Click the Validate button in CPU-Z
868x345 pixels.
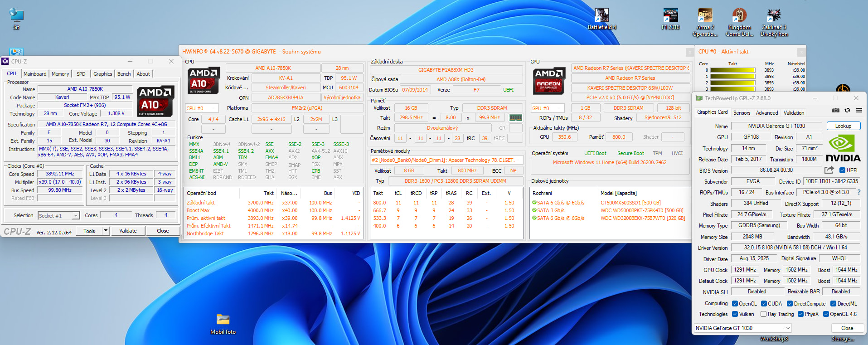coord(128,231)
